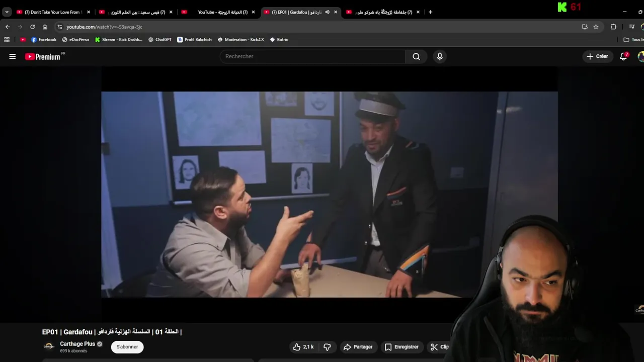Close the "الخيانة الزوجية" tab

[254, 12]
